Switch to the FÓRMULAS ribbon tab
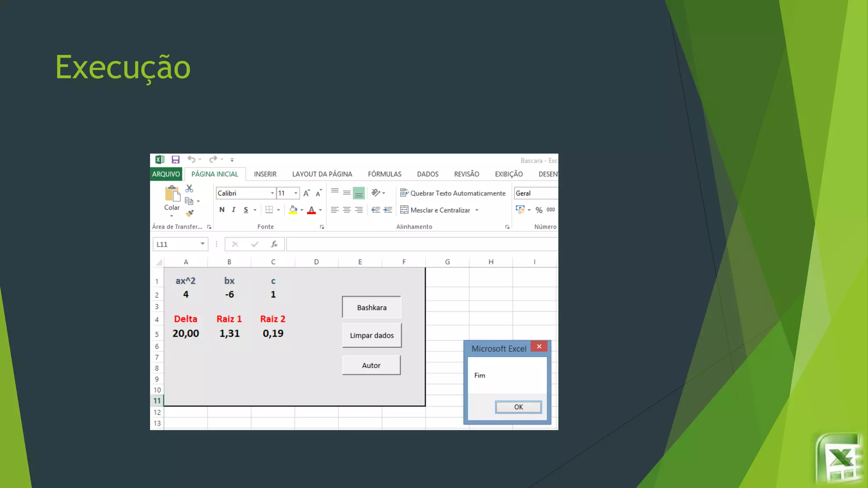 pyautogui.click(x=384, y=174)
